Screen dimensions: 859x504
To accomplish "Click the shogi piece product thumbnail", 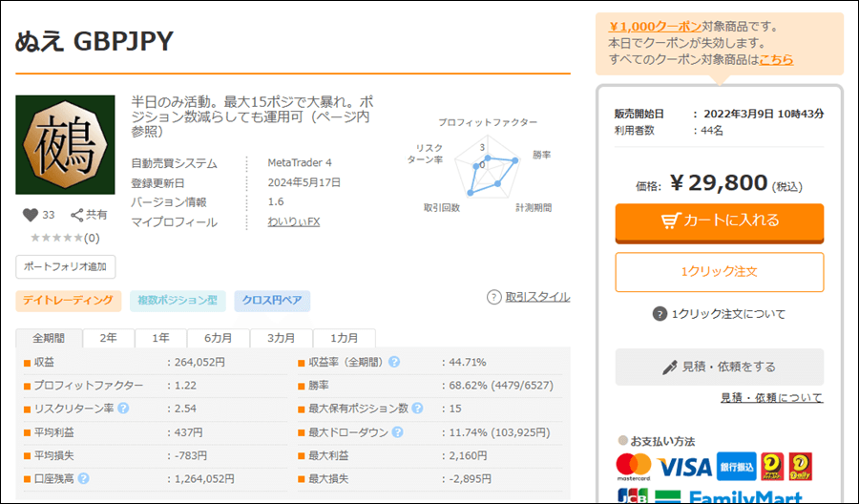I will click(x=64, y=145).
